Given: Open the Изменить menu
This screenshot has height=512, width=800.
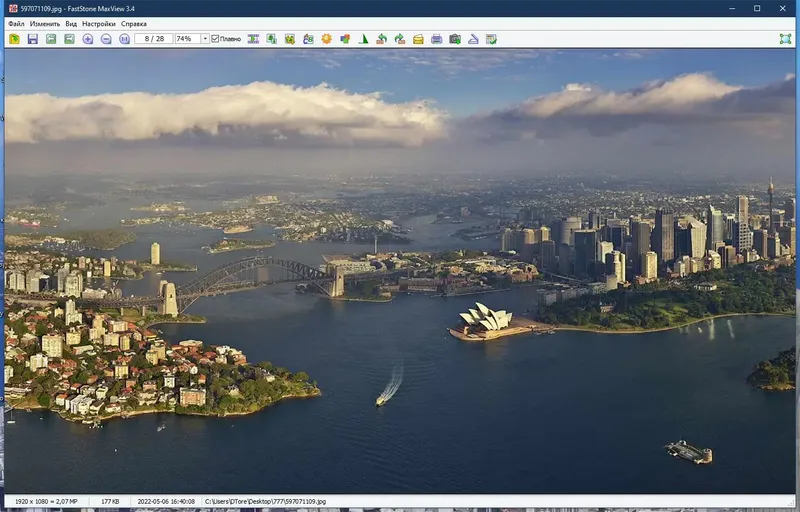Looking at the screenshot, I should click(45, 23).
